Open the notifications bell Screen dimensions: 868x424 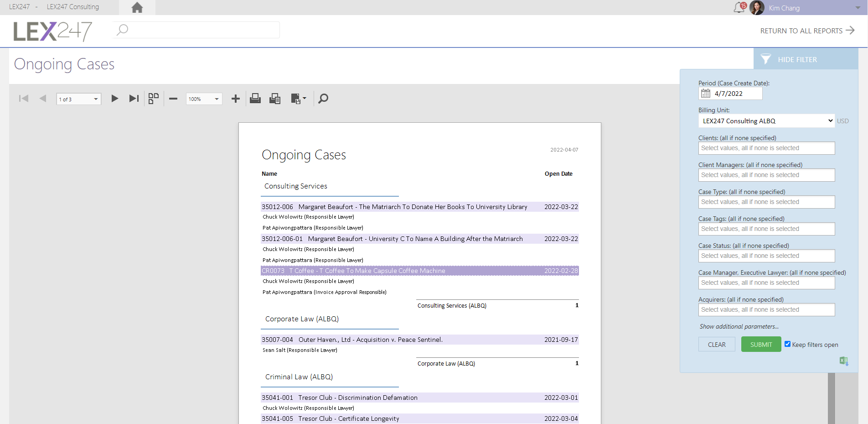pyautogui.click(x=739, y=8)
